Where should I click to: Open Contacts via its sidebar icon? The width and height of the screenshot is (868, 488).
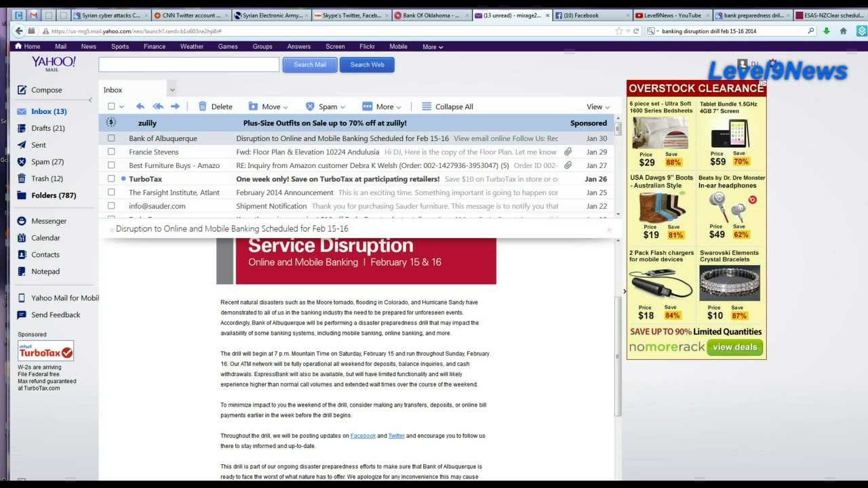point(22,255)
